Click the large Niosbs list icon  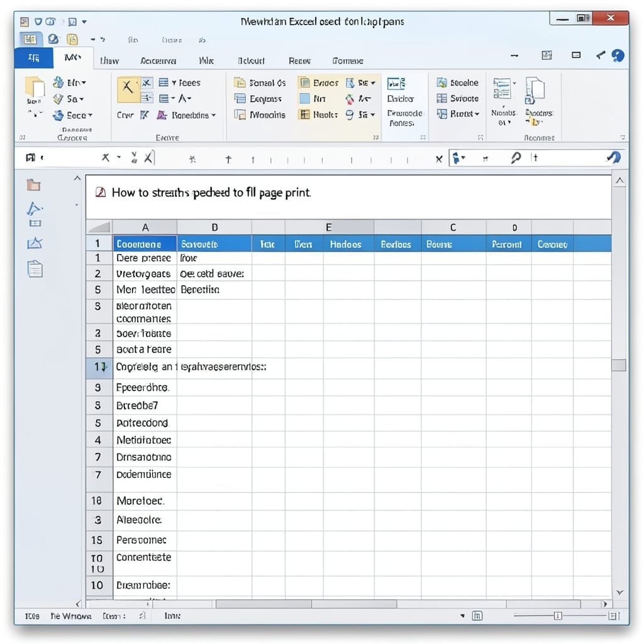click(x=502, y=88)
